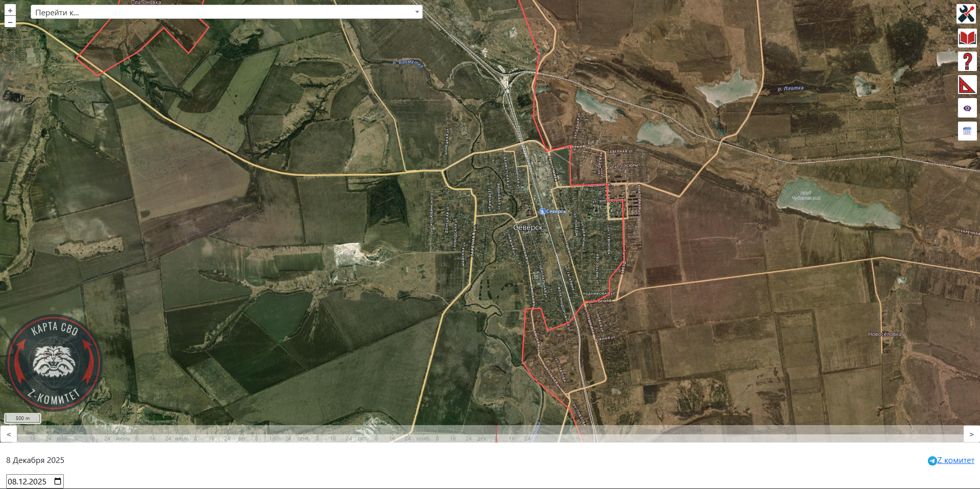
Task: Click the "8 Декабря 2025" date text
Action: (x=35, y=460)
